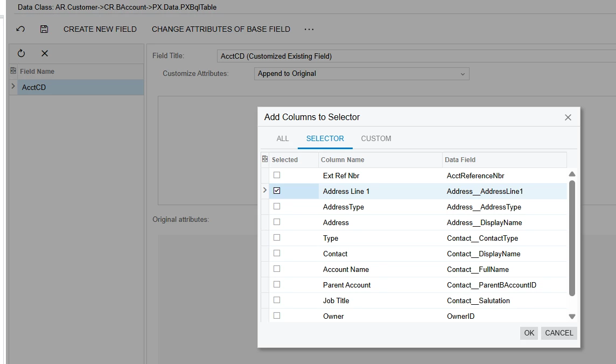The height and width of the screenshot is (364, 616).
Task: Uncheck the Address Line 1 checkbox
Action: [x=277, y=191]
